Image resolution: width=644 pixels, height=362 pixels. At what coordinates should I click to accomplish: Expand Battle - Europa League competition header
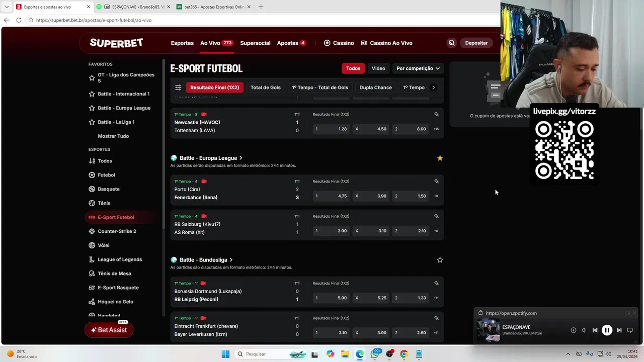point(211,158)
